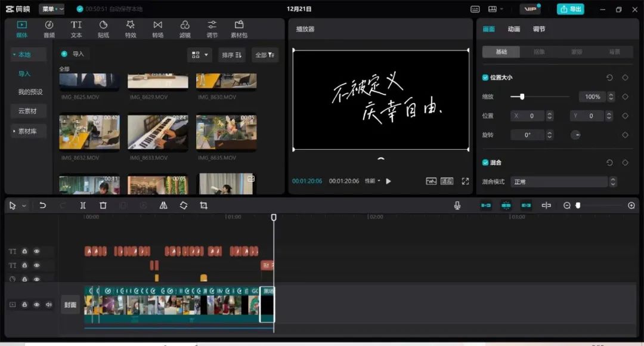Open the 转场 (Transitions) panel
Image resolution: width=644 pixels, height=346 pixels.
pos(157,28)
